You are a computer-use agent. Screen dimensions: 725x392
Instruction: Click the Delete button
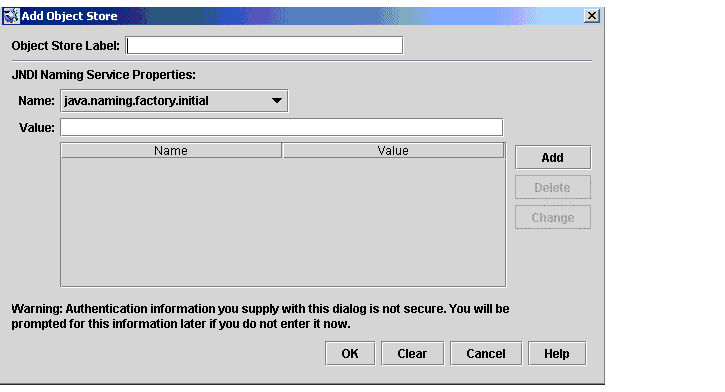point(553,187)
